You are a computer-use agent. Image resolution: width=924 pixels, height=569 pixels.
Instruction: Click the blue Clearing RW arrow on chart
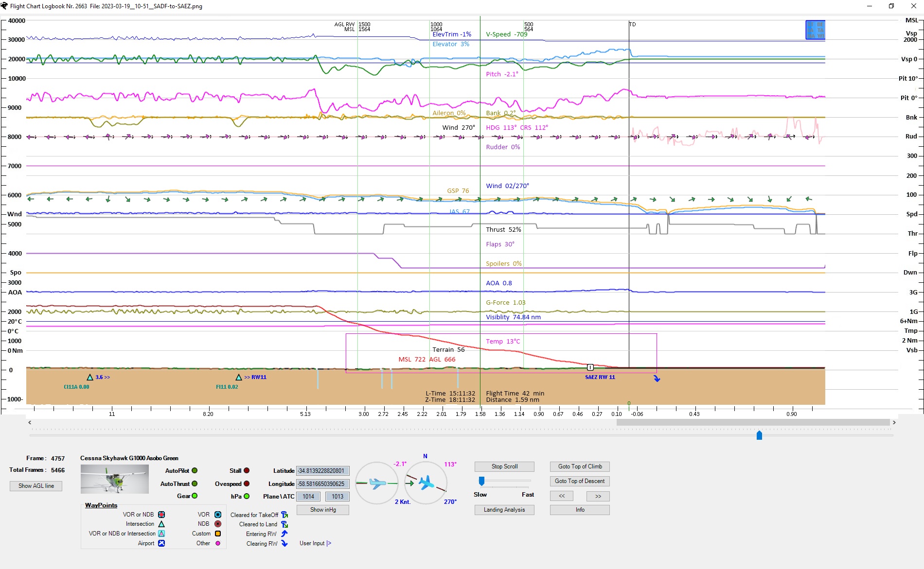tap(657, 379)
